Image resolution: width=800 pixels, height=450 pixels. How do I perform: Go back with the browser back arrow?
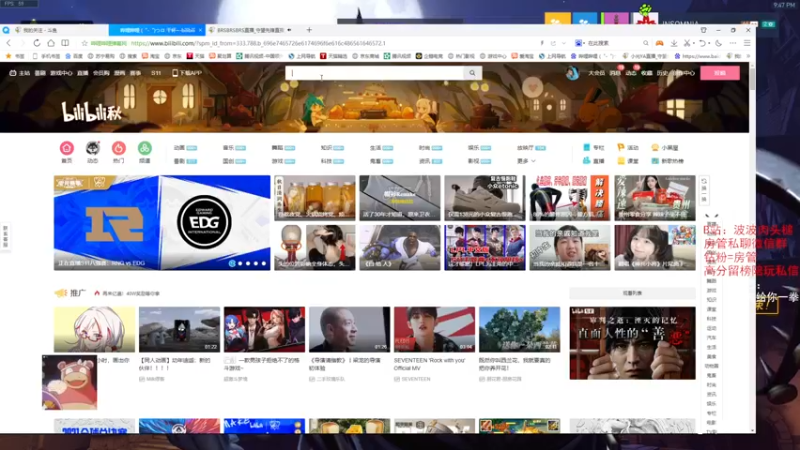(x=9, y=43)
